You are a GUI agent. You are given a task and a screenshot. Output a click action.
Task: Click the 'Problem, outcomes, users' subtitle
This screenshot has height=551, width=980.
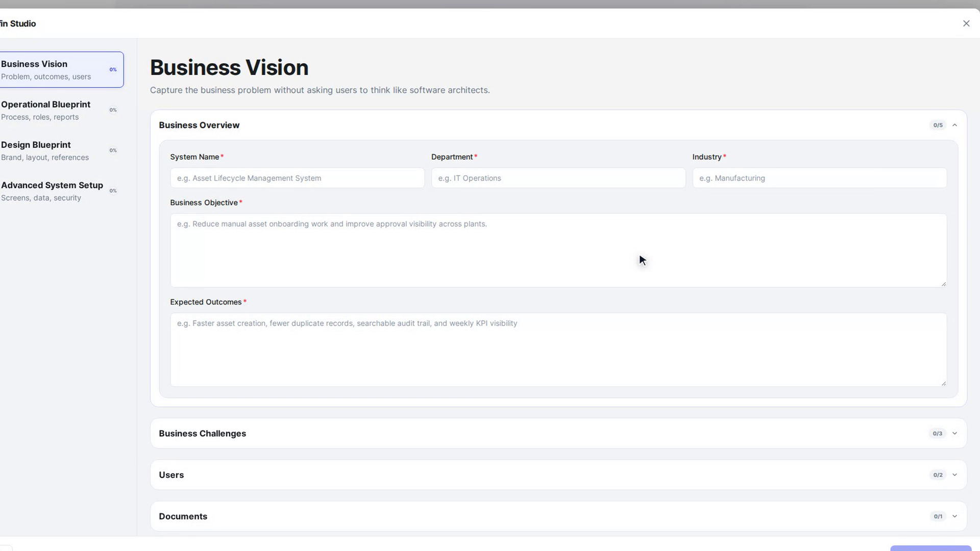46,77
